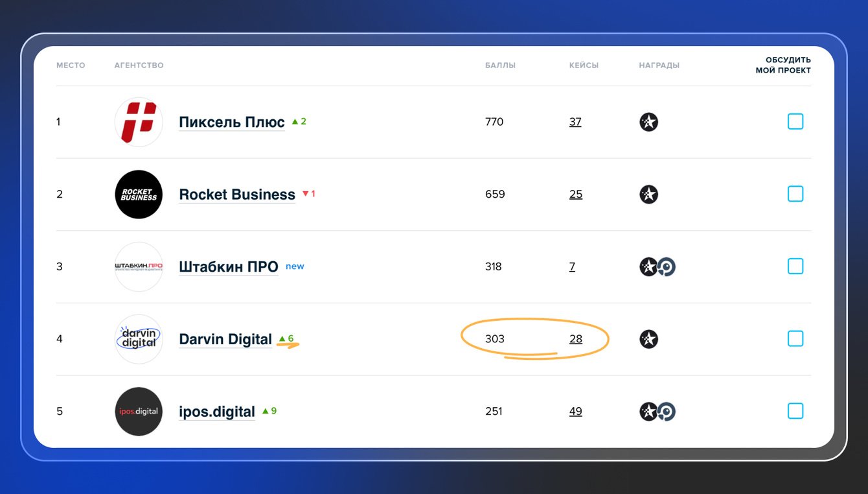Click the green up arrow beside Пиксель Плюс
This screenshot has width=868, height=494.
point(295,121)
